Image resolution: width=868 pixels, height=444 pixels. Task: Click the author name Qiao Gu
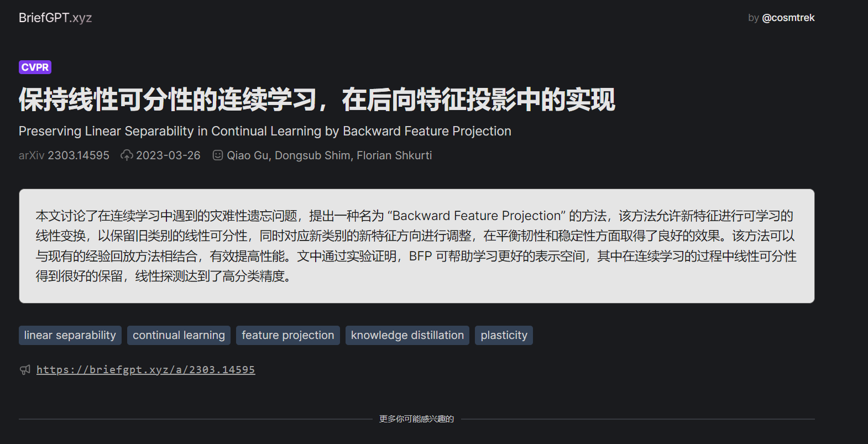click(248, 155)
